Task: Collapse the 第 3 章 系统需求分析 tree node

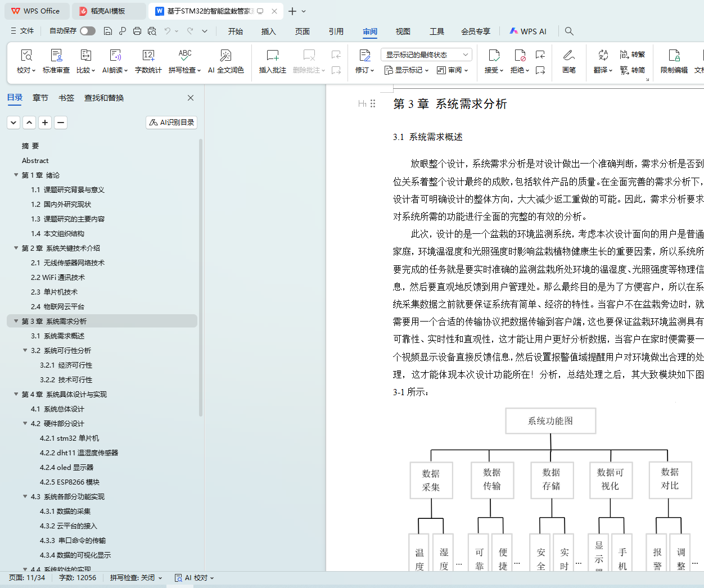Action: point(16,321)
